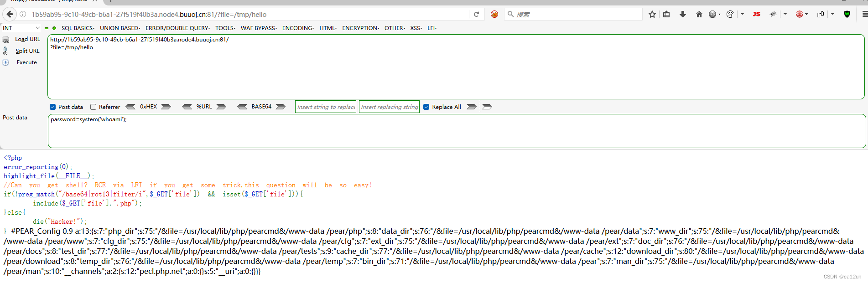Open the SQL BASICS menu
Screen dimensions: 868x283
point(78,28)
